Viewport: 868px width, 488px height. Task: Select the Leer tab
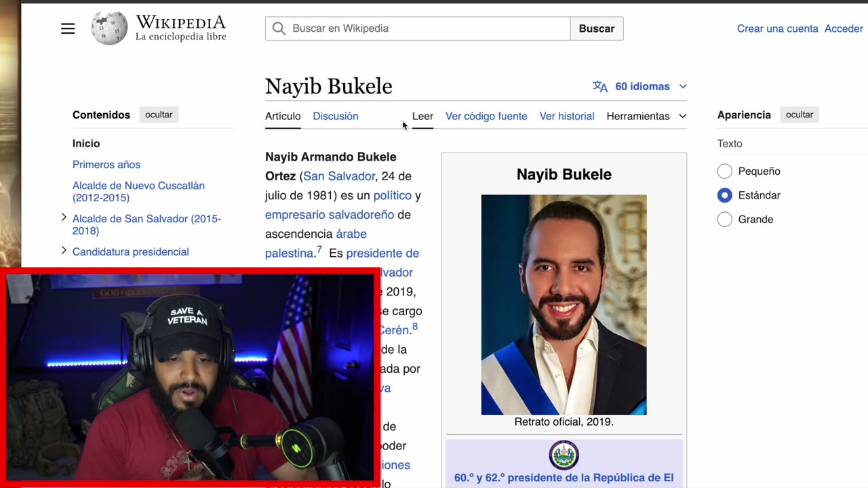point(422,116)
